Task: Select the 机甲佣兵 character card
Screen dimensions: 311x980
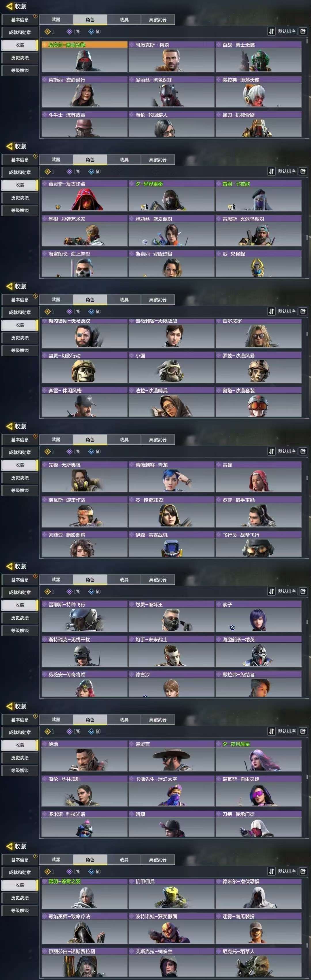Action: coord(171,894)
